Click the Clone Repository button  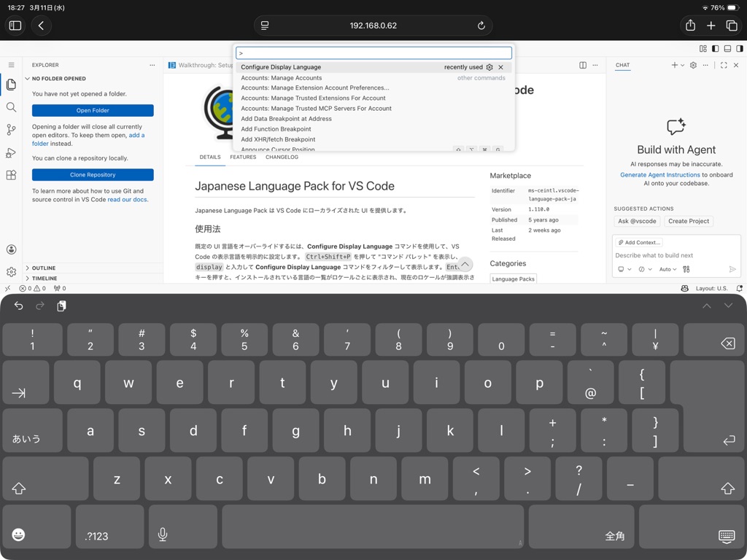tap(93, 175)
